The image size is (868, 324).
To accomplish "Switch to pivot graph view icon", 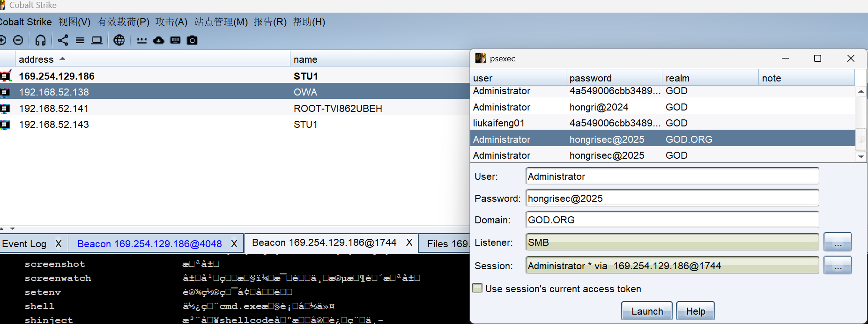I will [63, 40].
